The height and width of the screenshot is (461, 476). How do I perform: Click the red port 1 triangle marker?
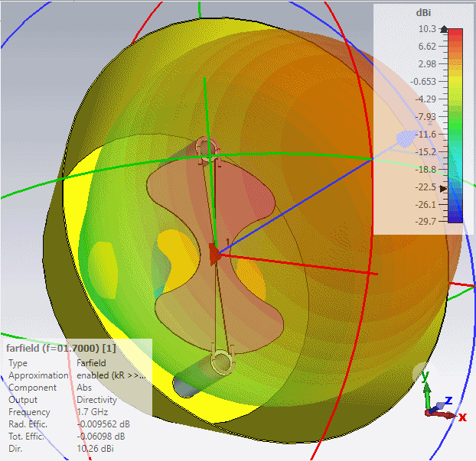click(x=215, y=254)
